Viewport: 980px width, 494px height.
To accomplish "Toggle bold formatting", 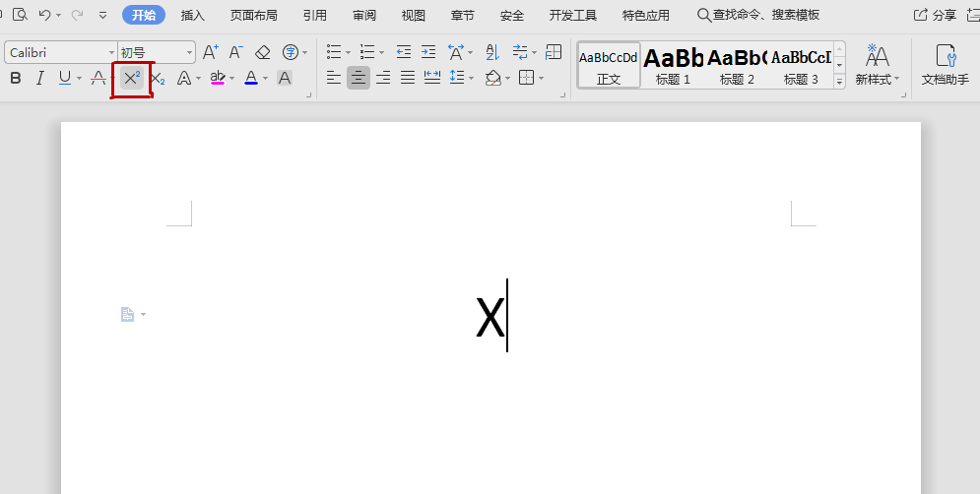I will click(x=16, y=79).
